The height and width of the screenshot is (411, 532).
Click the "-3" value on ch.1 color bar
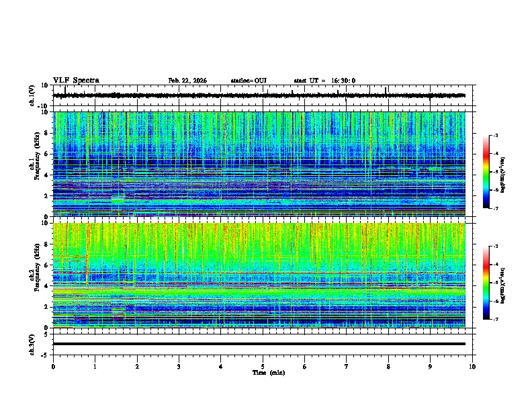click(495, 136)
